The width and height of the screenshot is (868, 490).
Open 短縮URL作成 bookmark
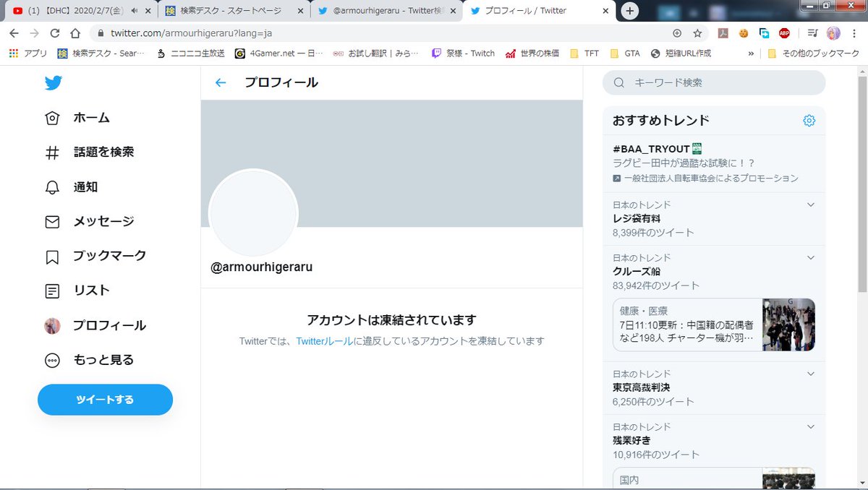tap(681, 53)
